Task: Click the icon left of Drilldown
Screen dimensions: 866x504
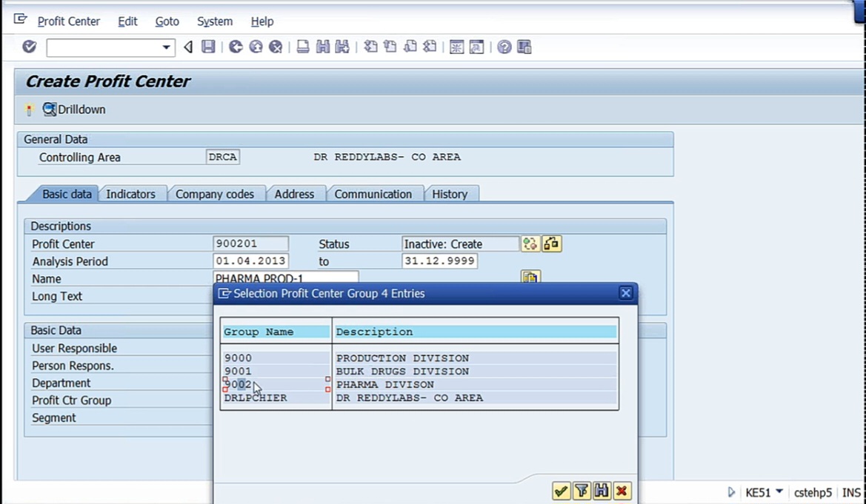Action: (x=30, y=110)
